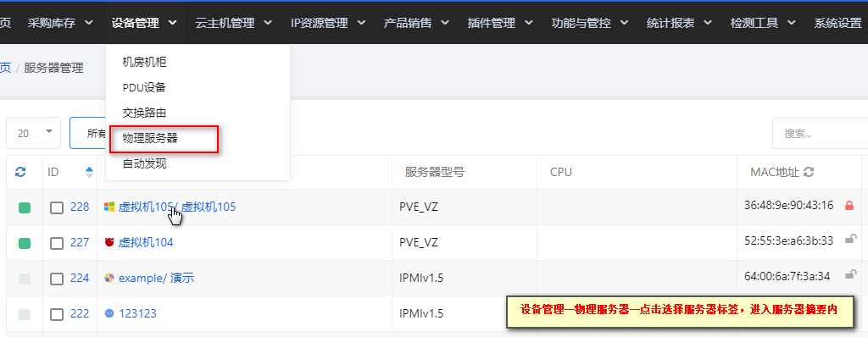Screen dimensions: 868x337
Task: Expand the 采购库存 menu
Action: click(60, 23)
